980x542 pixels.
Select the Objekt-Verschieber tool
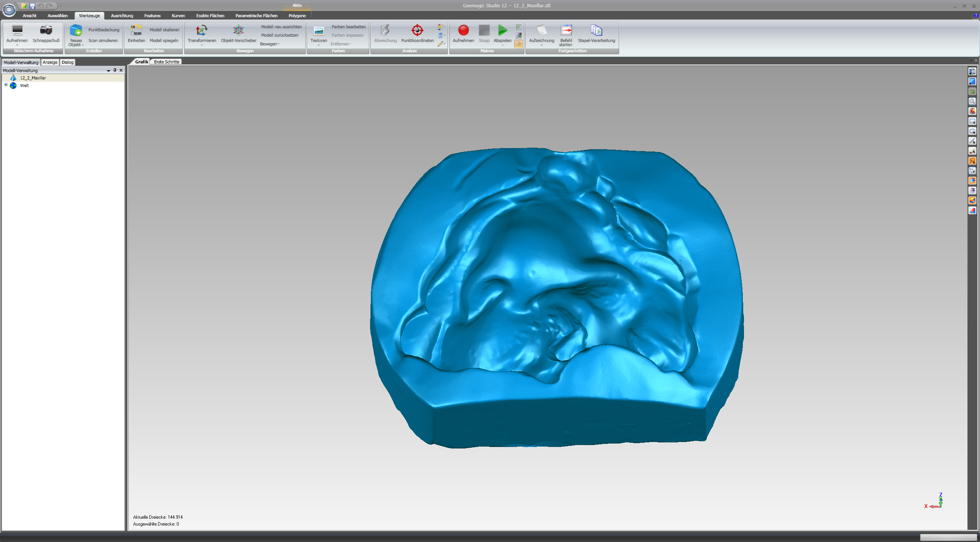coord(238,34)
